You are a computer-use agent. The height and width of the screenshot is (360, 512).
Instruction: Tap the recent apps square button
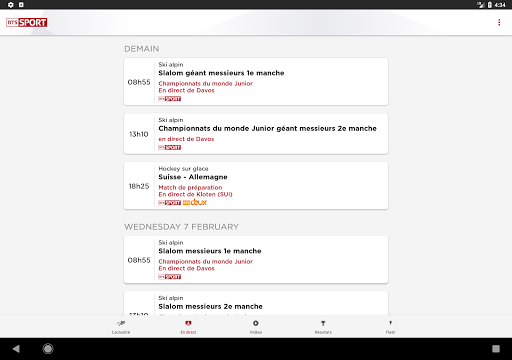(x=496, y=349)
